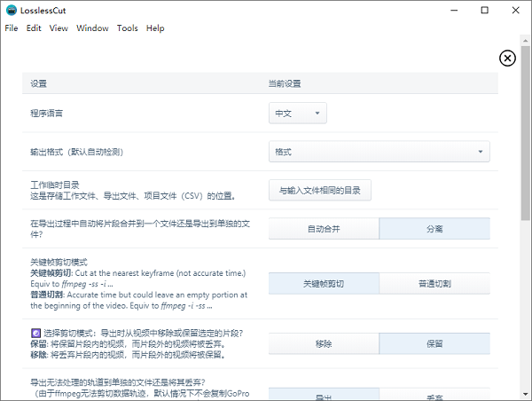
Task: Open the View menu
Action: [59, 28]
